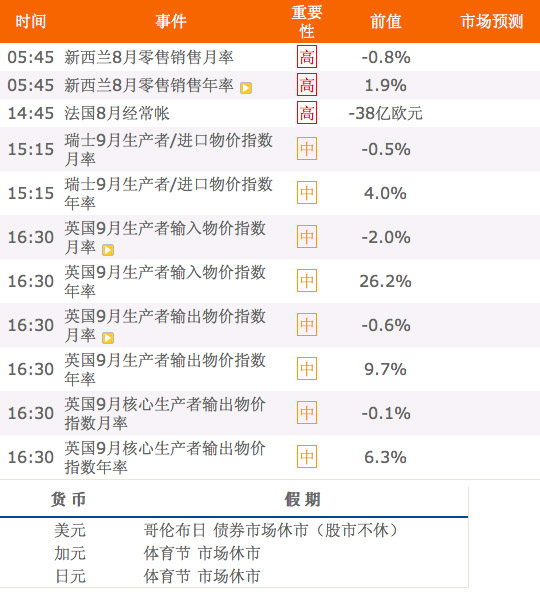Screen dimensions: 540x600
Task: Click 中 badge for 英国9月生产者输出物价指数年率
Action: [307, 368]
